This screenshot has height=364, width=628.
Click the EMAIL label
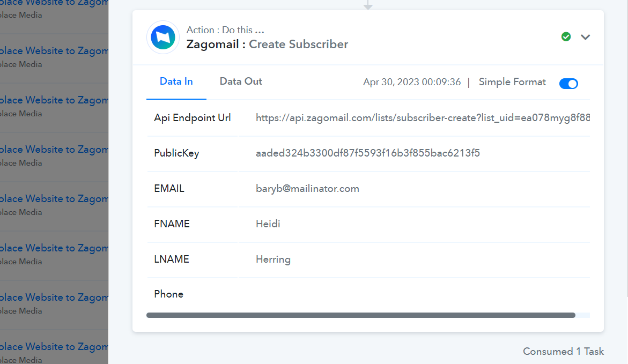tap(169, 188)
